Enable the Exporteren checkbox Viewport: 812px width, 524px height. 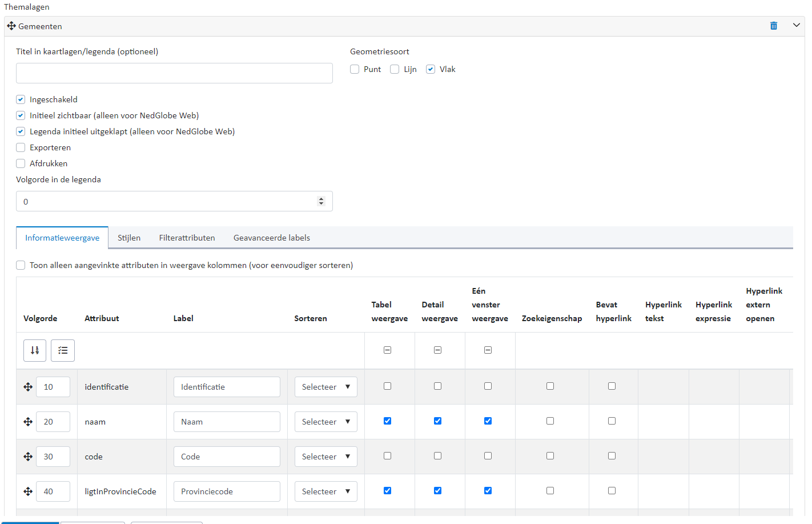point(21,147)
